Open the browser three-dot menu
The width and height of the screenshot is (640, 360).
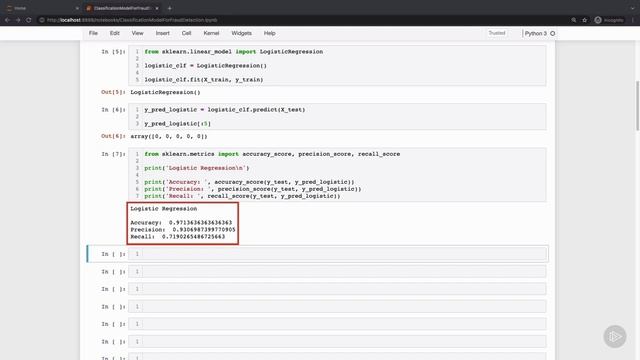coord(633,20)
